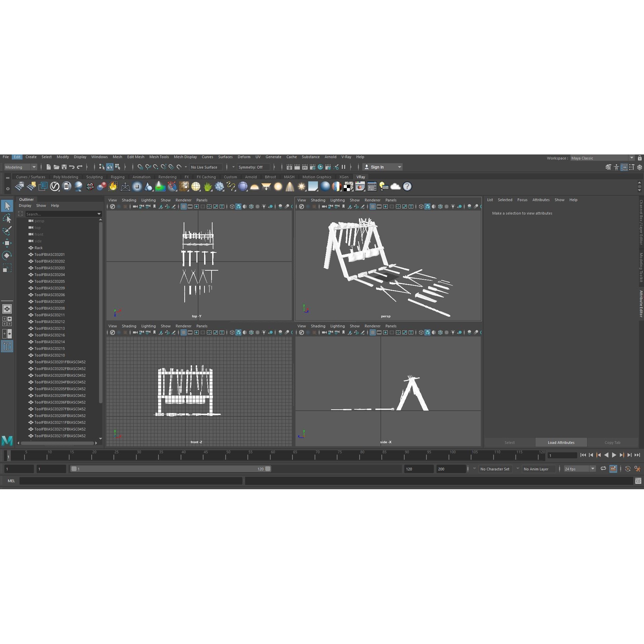Toggle the workspace lock icon at top right
This screenshot has height=644, width=644.
(x=640, y=158)
